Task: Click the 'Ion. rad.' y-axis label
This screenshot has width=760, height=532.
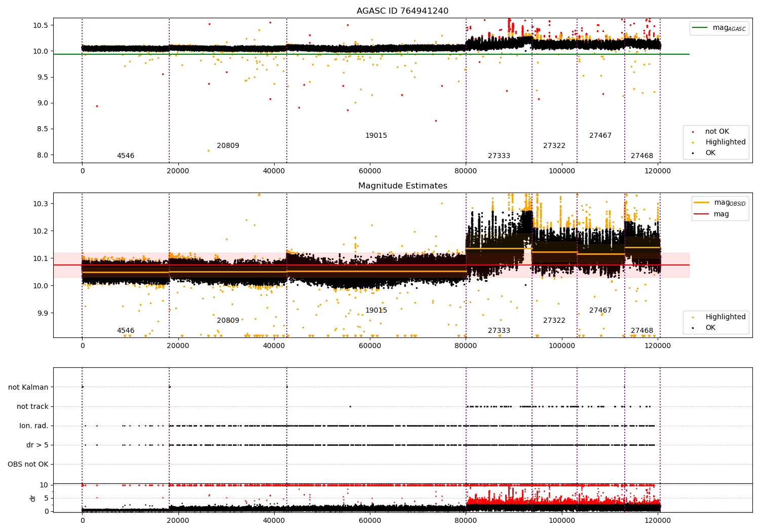Action: [x=34, y=426]
